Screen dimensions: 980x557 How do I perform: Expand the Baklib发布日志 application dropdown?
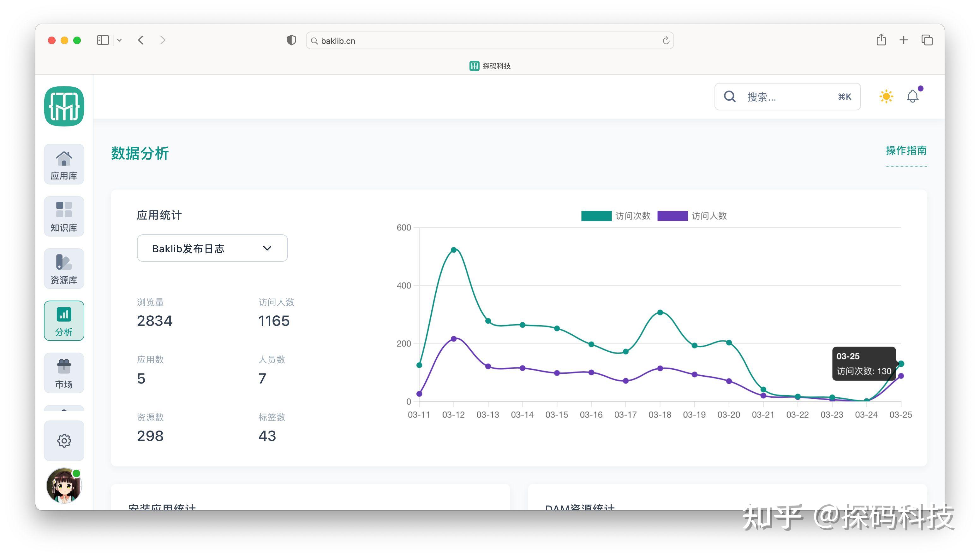click(x=212, y=248)
